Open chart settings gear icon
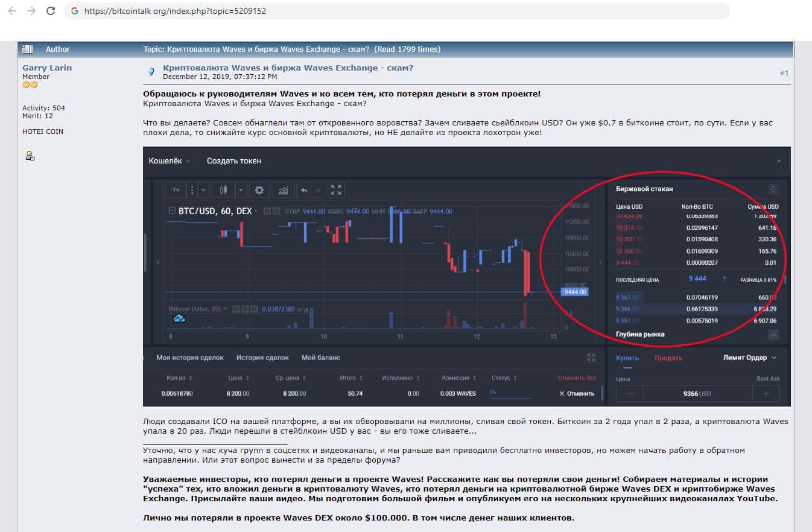812x532 pixels. (x=259, y=190)
